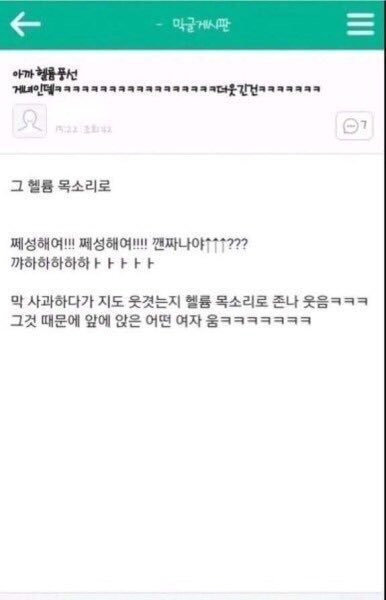
Task: Open comments via the speech bubble icon
Action: pyautogui.click(x=350, y=126)
